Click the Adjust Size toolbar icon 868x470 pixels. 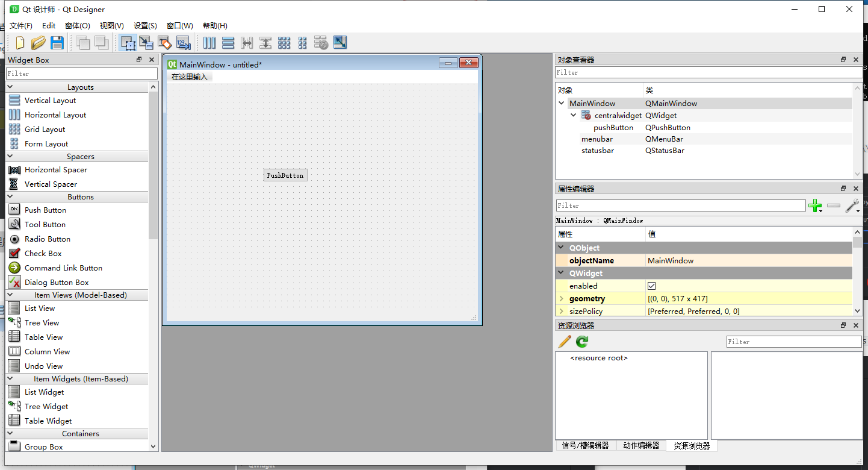(x=340, y=43)
